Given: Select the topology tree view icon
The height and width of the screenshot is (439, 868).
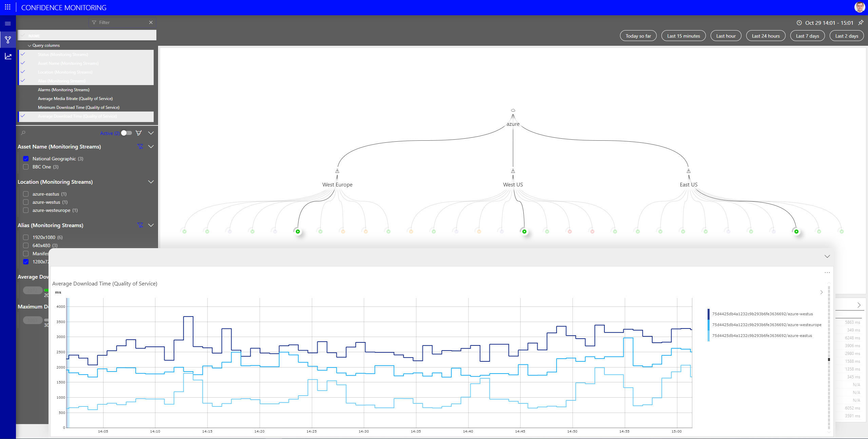Looking at the screenshot, I should pos(8,40).
